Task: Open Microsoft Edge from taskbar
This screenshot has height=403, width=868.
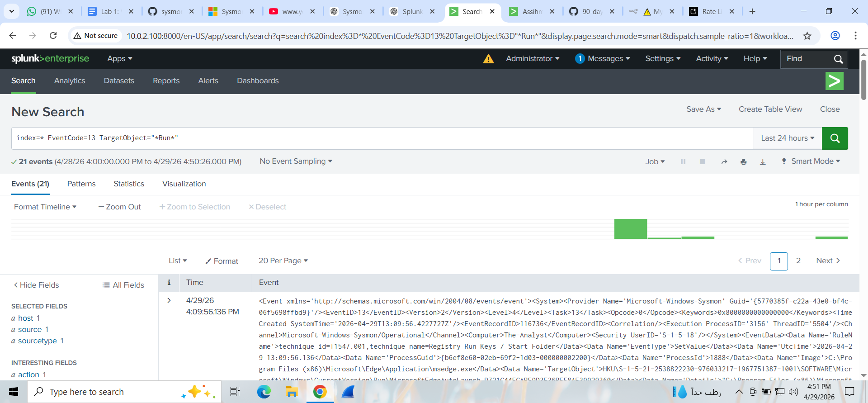Action: [x=264, y=392]
